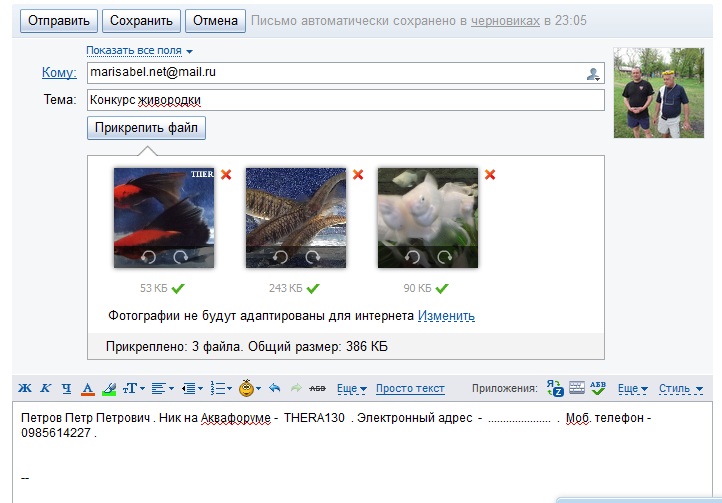722x503 pixels.
Task: Open address book icon in recipient field
Action: click(x=593, y=73)
